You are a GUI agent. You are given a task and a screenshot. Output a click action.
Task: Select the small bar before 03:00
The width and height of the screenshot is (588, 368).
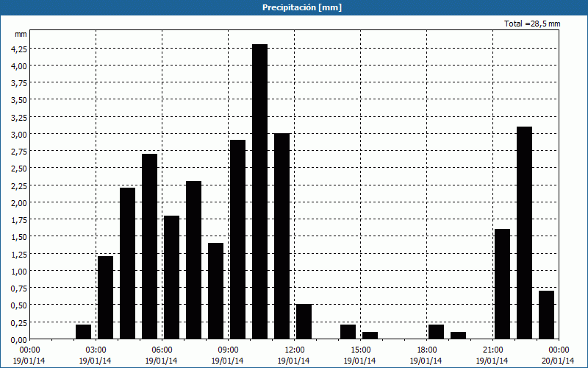(83, 332)
